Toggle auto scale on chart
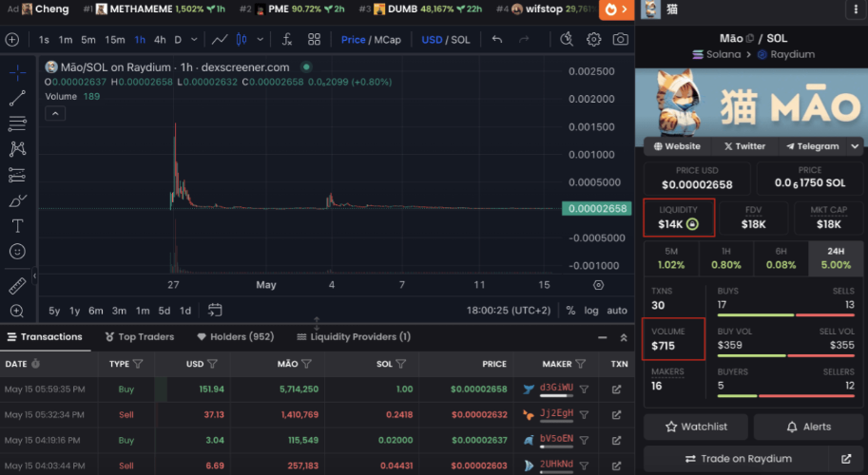Viewport: 868px width, 475px height. [x=617, y=311]
